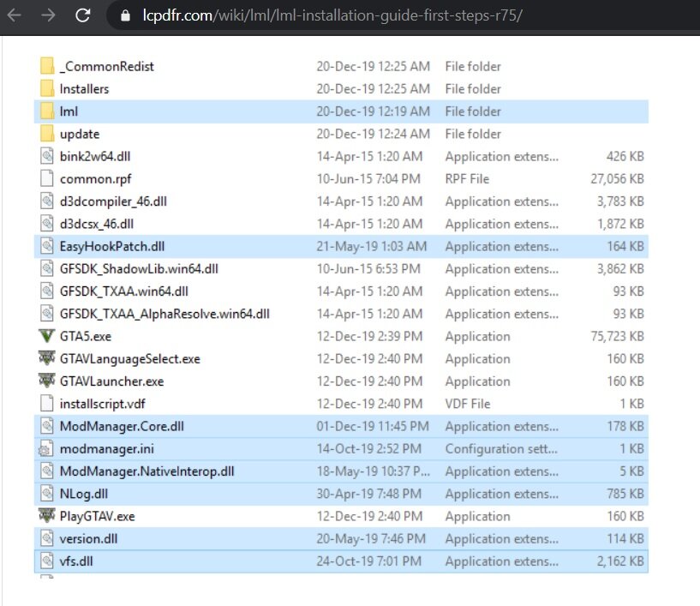Image resolution: width=700 pixels, height=606 pixels.
Task: Click the bink2w64.dll file name
Action: coord(95,156)
